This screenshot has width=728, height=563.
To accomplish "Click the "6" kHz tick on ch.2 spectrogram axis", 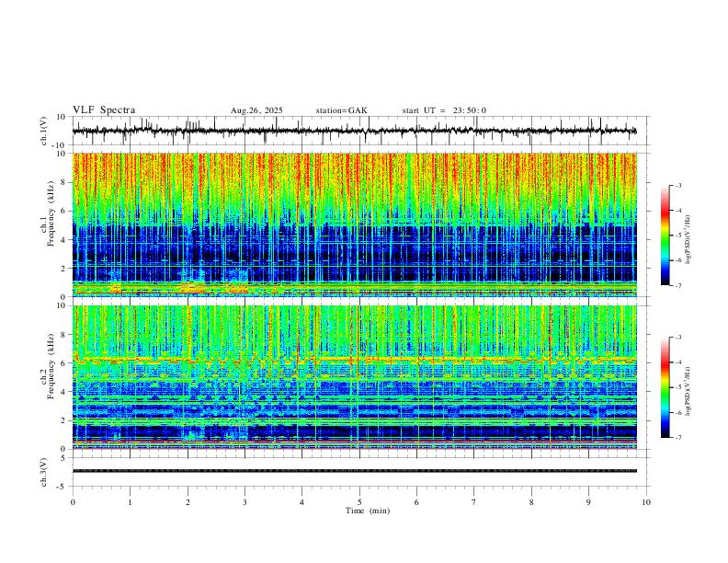I will 64,363.
